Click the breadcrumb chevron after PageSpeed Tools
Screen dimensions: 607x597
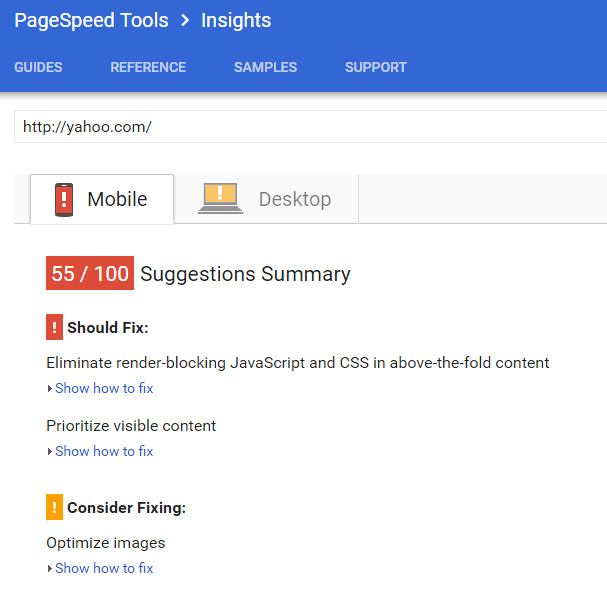(185, 20)
